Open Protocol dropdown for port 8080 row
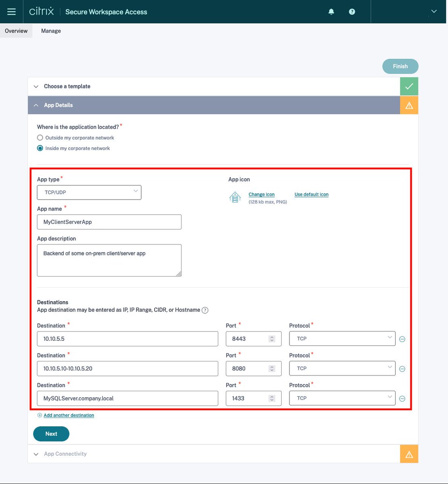The image size is (448, 484). coord(342,368)
